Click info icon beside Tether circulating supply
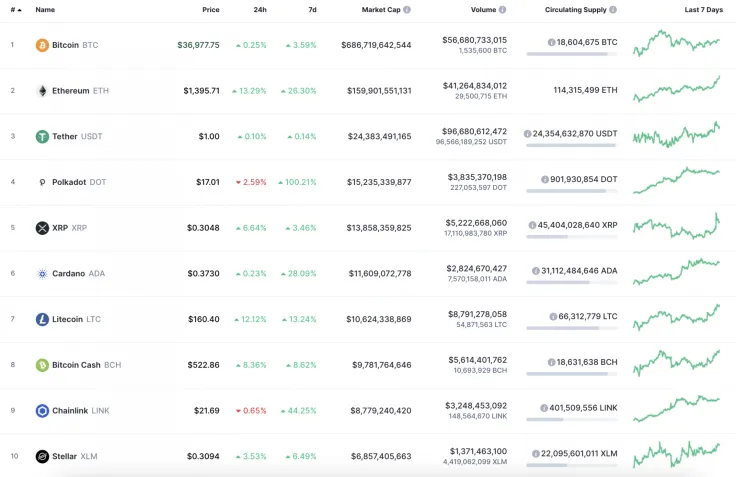Image resolution: width=736 pixels, height=477 pixels. 528,134
